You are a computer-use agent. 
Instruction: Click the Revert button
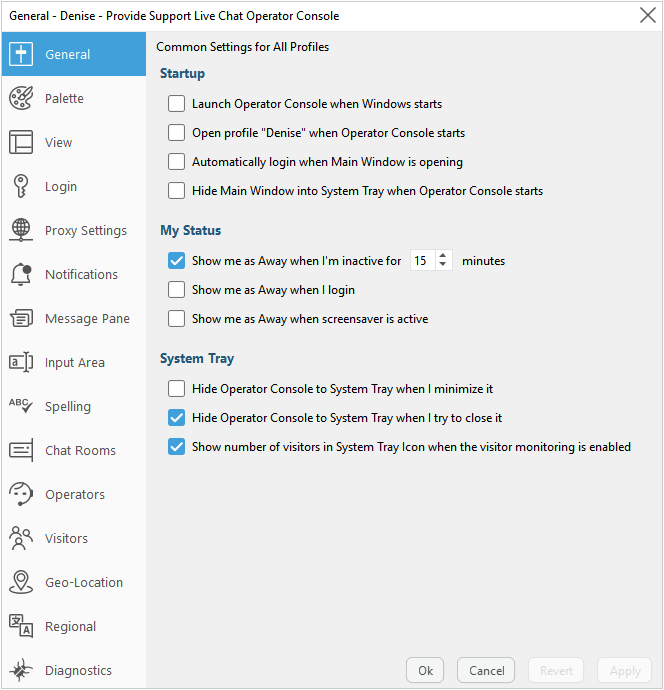click(x=556, y=670)
